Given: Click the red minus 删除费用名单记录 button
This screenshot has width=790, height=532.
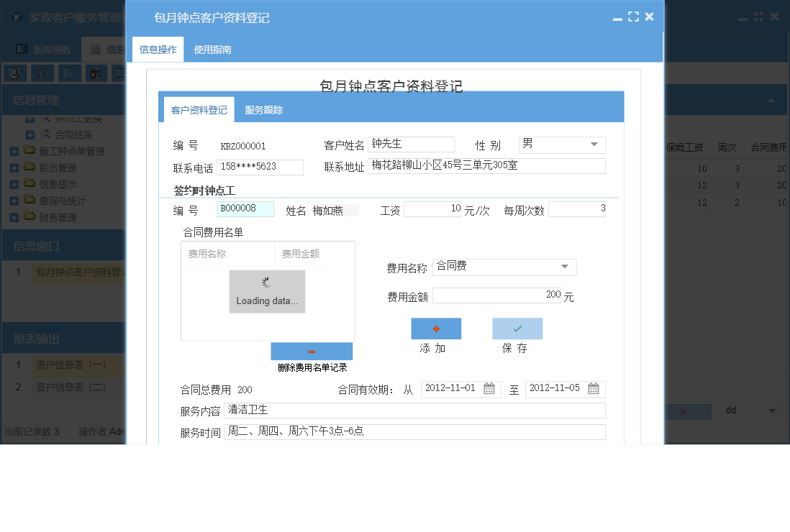Looking at the screenshot, I should (x=312, y=351).
